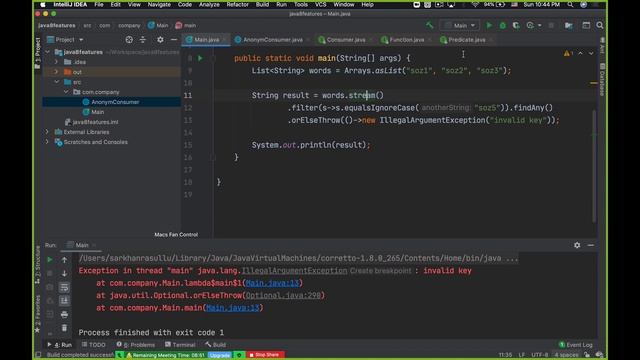
Task: Switch to AnonymConsumer.java tab
Action: coord(273,40)
